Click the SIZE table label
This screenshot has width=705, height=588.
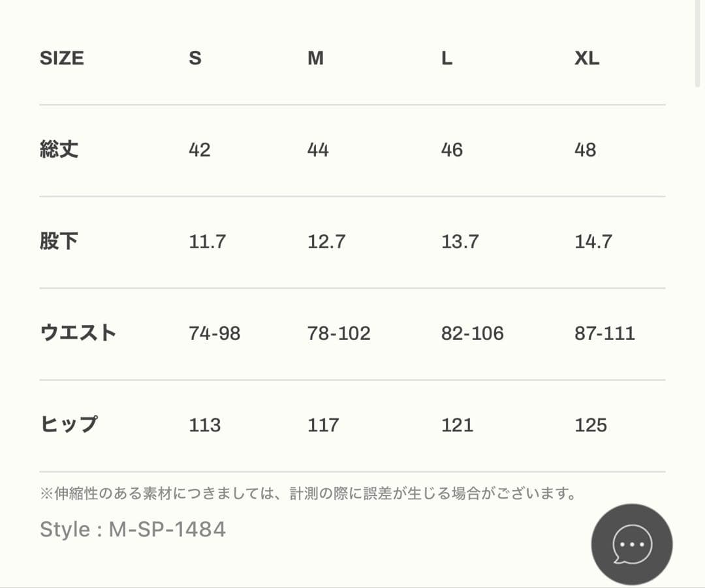coord(63,58)
